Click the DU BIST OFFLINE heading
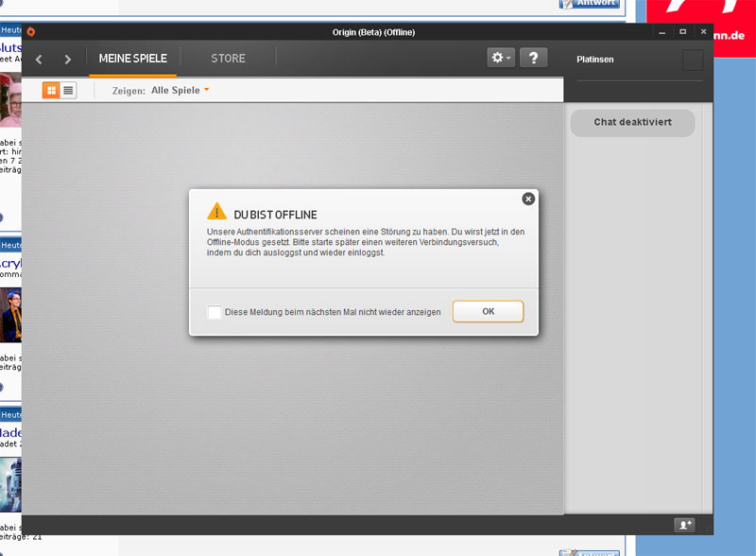Image resolution: width=756 pixels, height=556 pixels. tap(275, 215)
